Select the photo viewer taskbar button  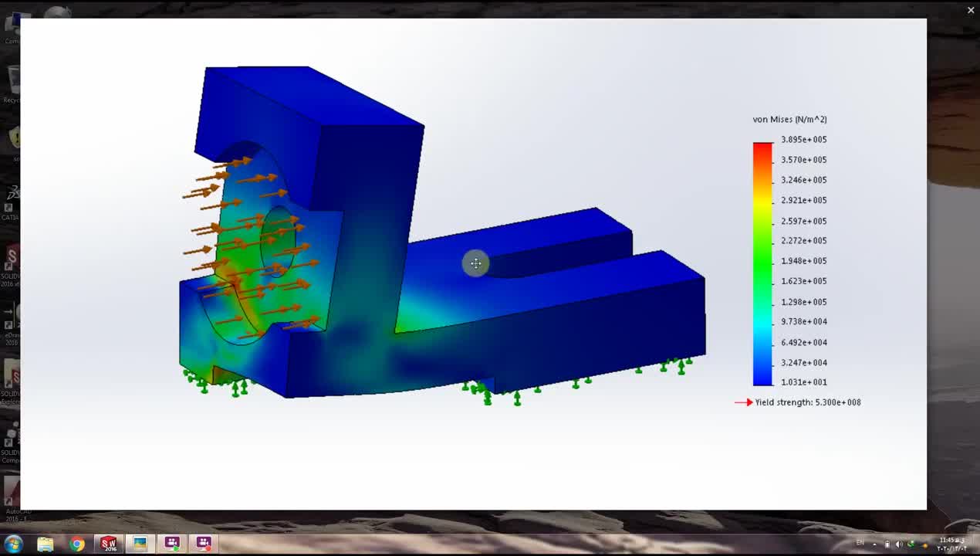point(140,544)
